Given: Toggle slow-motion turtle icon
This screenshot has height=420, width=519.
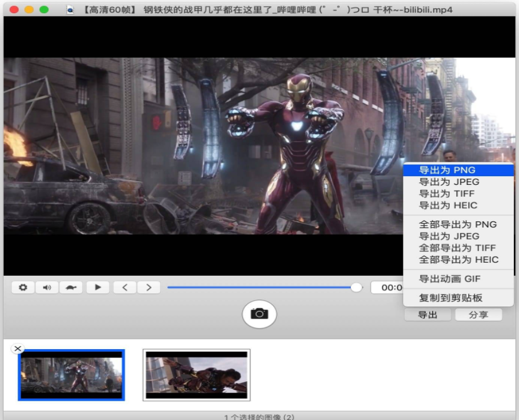Looking at the screenshot, I should click(71, 288).
